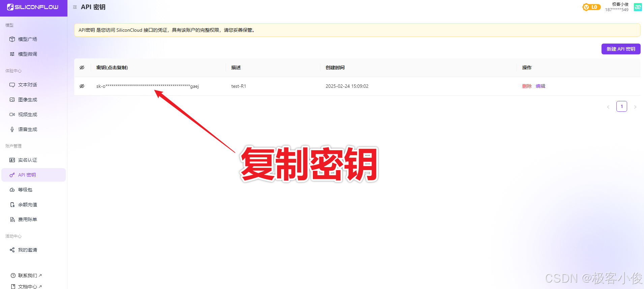Go to 等级包 menu item
Image resolution: width=644 pixels, height=289 pixels.
pyautogui.click(x=34, y=190)
